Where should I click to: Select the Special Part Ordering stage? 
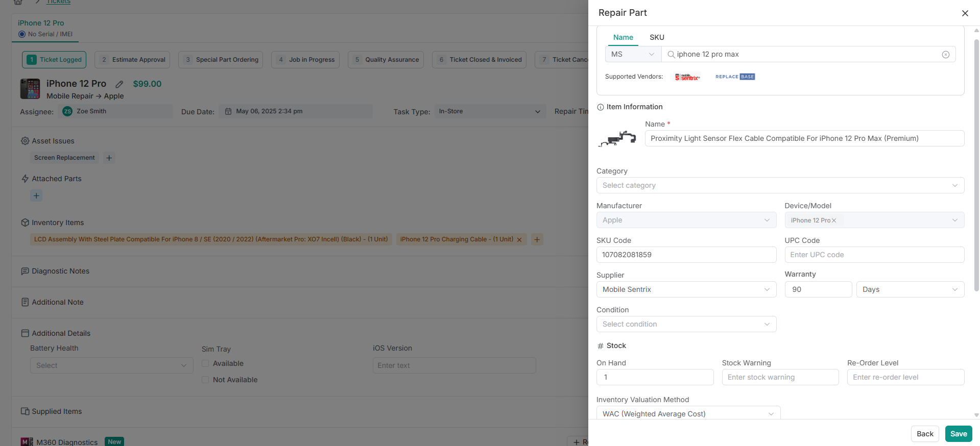[221, 60]
